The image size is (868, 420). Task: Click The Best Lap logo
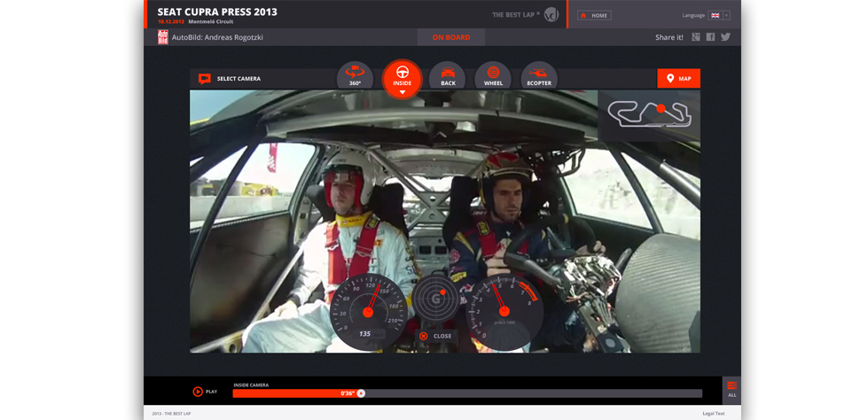pyautogui.click(x=526, y=14)
